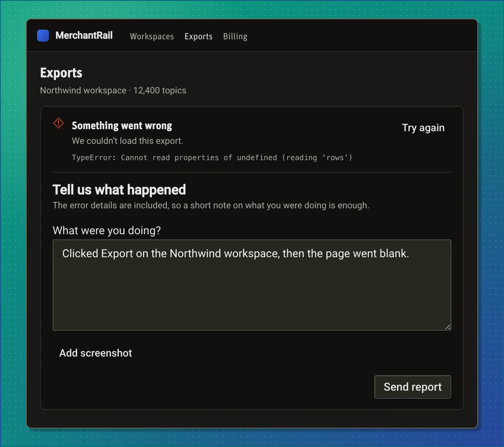
Task: Go to the Exports nav tab
Action: [198, 36]
